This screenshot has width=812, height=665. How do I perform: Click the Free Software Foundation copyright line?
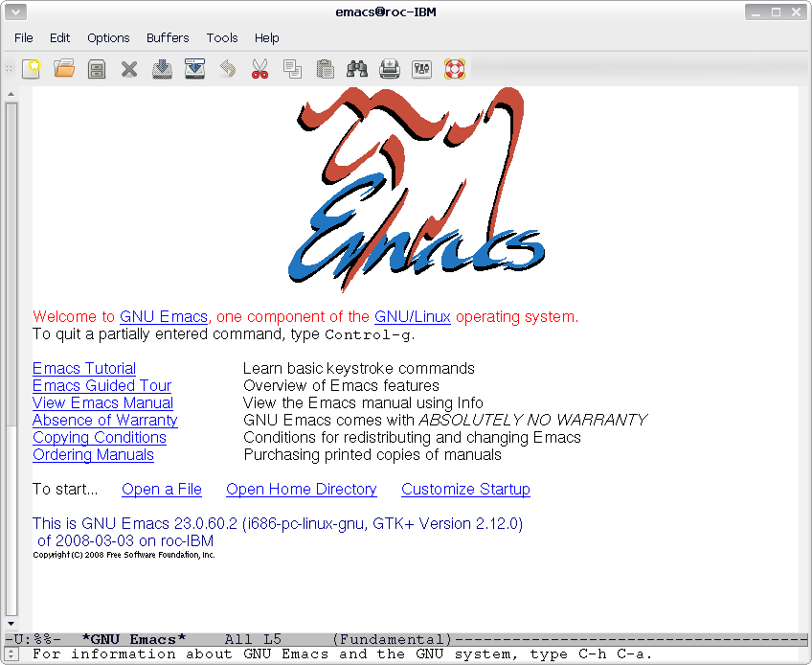[124, 555]
